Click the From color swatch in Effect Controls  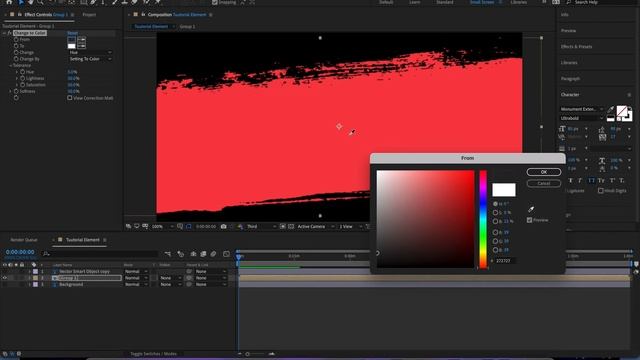click(x=71, y=40)
